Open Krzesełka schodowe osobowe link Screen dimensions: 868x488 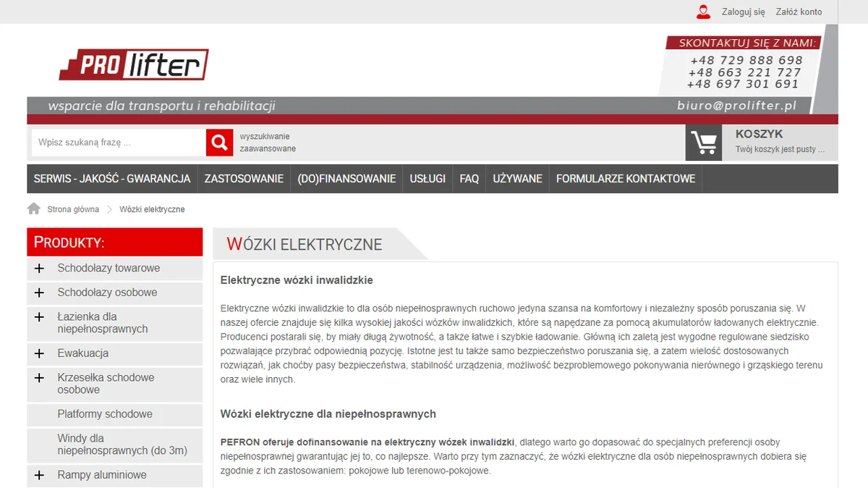tap(106, 384)
